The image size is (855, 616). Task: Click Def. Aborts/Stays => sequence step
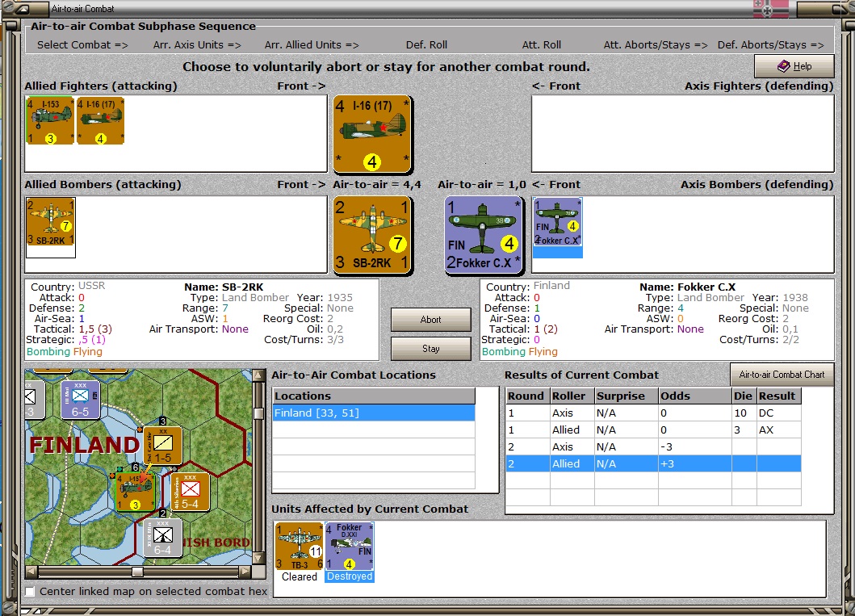pos(770,45)
